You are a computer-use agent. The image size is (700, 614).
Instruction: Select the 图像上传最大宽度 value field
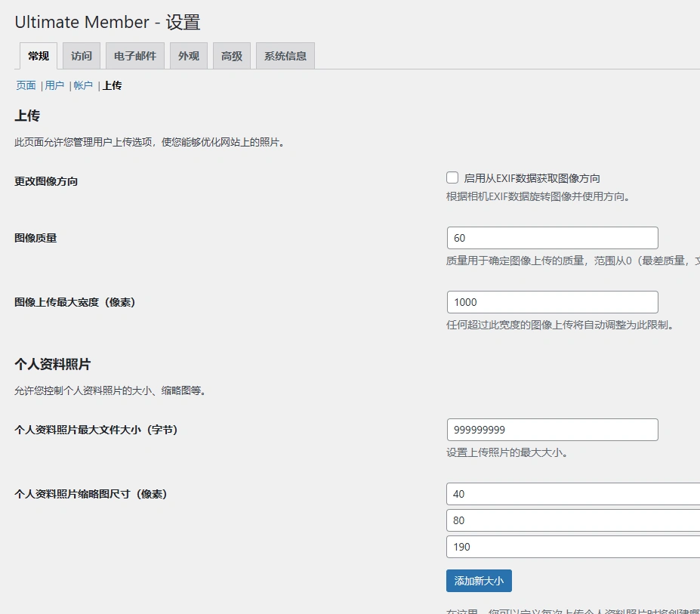tap(552, 301)
